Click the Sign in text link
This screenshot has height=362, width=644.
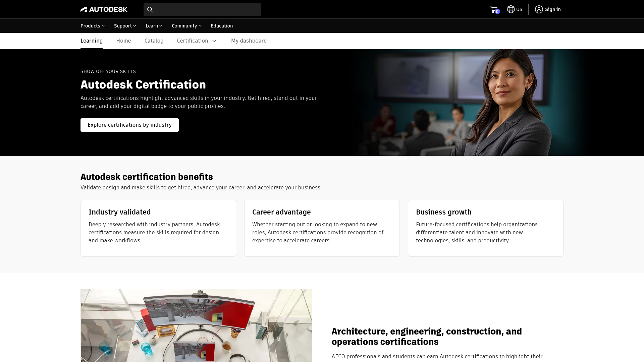click(553, 9)
